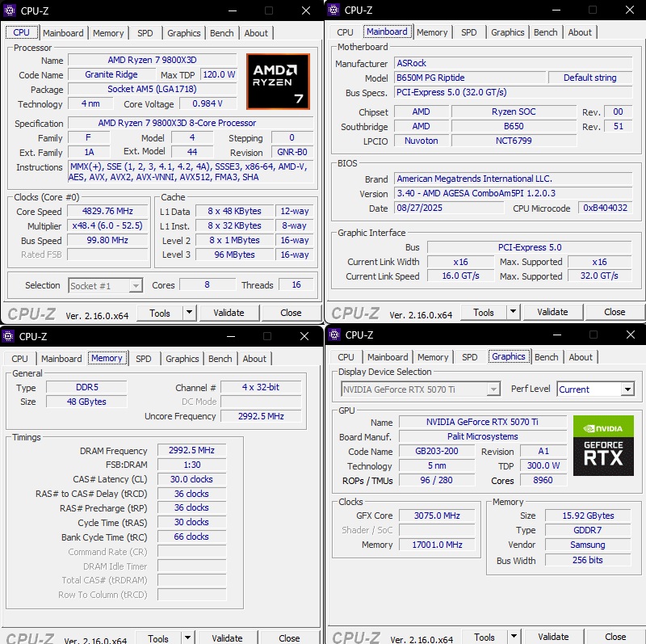Minimize the Memory tab window
This screenshot has height=644, width=646.
[x=231, y=336]
